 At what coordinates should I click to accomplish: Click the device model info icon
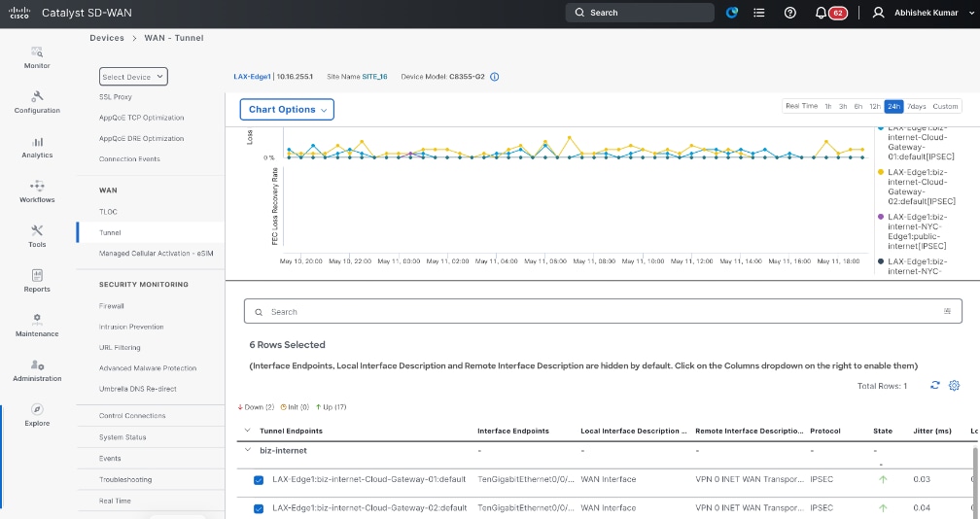pyautogui.click(x=494, y=77)
